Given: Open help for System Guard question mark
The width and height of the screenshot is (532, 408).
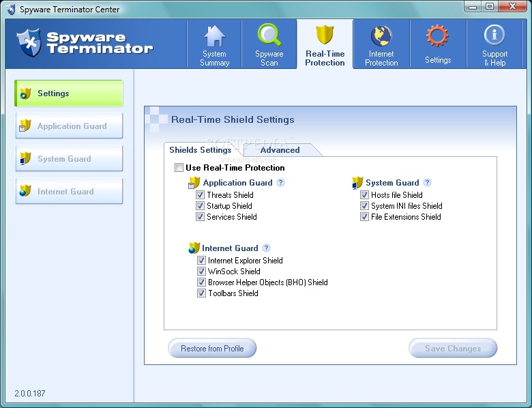Looking at the screenshot, I should click(x=427, y=183).
